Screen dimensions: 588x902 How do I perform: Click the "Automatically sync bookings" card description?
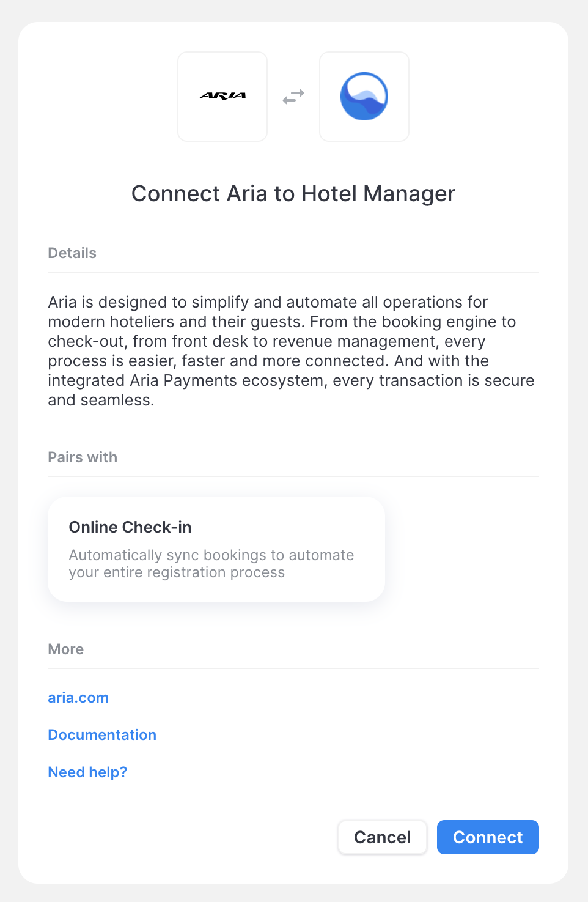pyautogui.click(x=211, y=564)
